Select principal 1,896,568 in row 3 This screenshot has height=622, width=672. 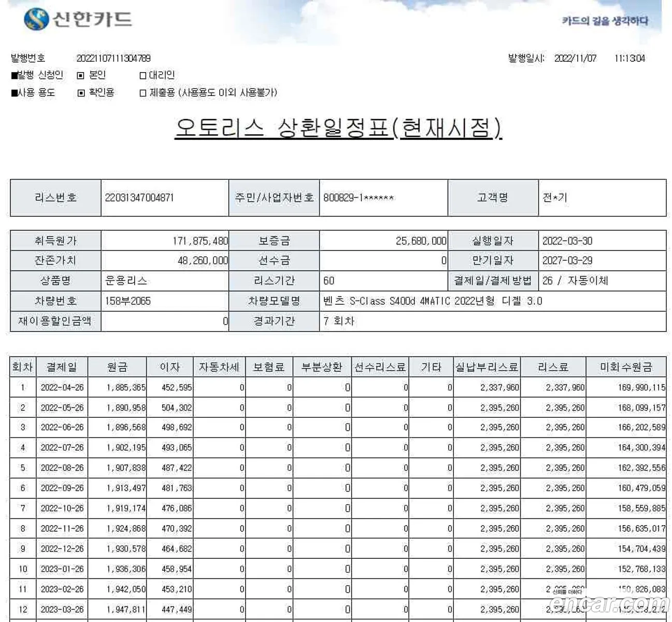pos(126,427)
